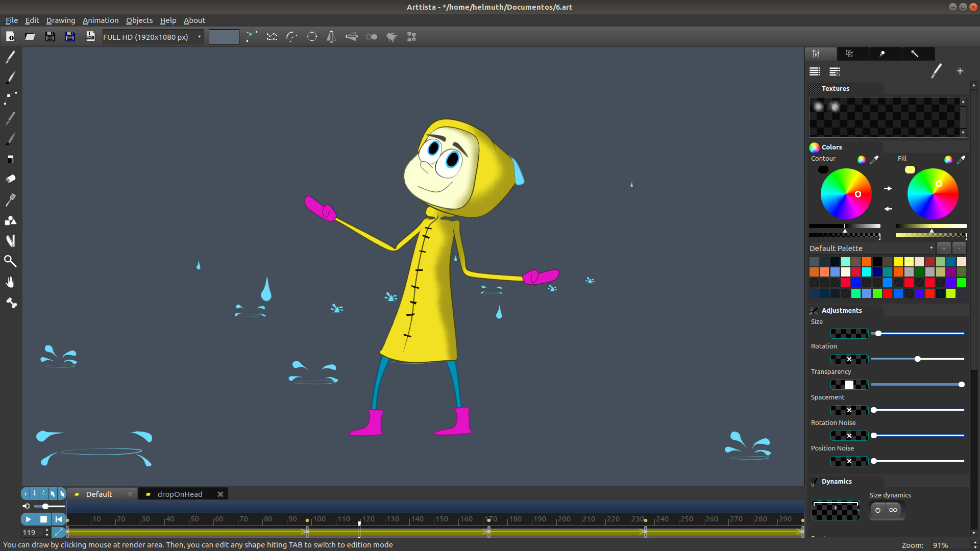Export the document as PNG

[x=90, y=36]
